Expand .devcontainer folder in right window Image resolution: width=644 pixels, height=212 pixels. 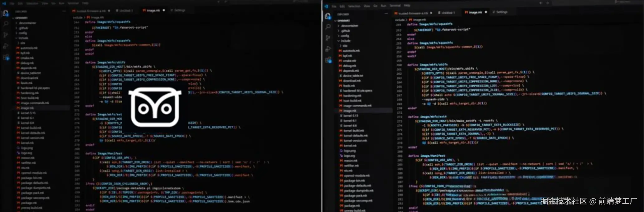point(349,26)
